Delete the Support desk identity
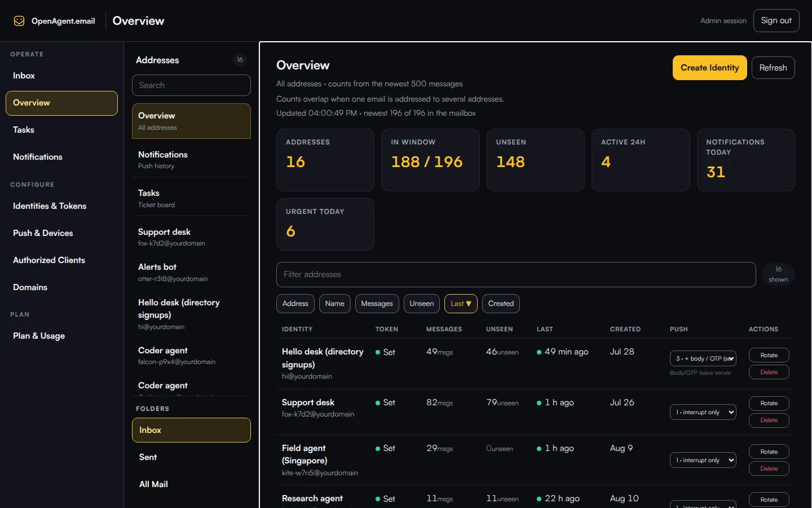Image resolution: width=812 pixels, height=508 pixels. click(x=769, y=420)
